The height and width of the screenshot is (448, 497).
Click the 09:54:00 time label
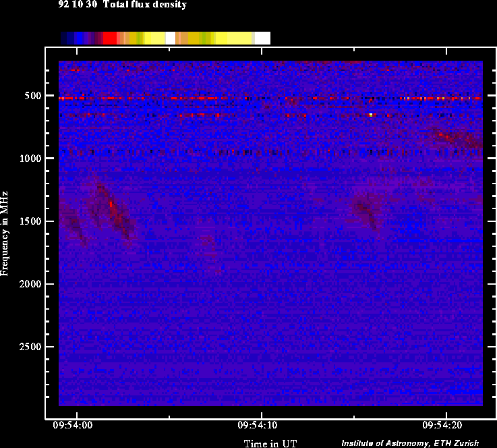(73, 425)
